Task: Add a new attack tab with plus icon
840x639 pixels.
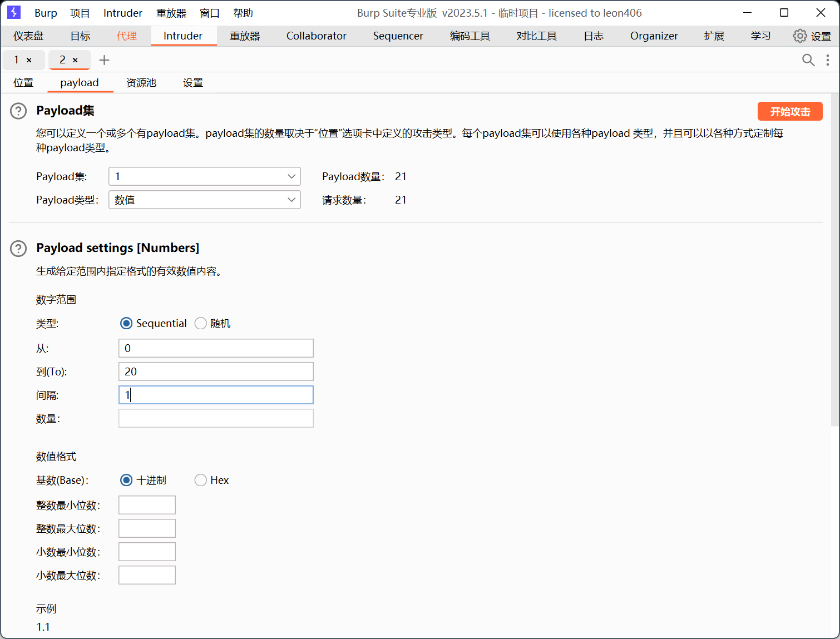Action: pyautogui.click(x=104, y=60)
